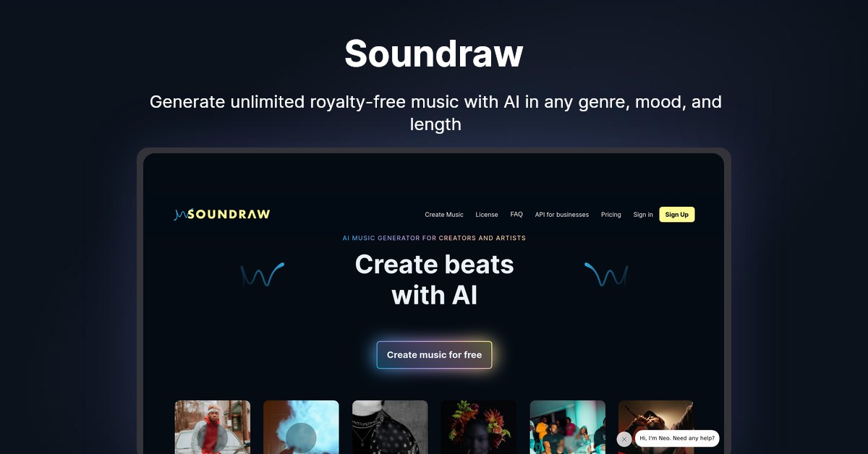
Task: Open the Create Music nav item
Action: pyautogui.click(x=444, y=215)
